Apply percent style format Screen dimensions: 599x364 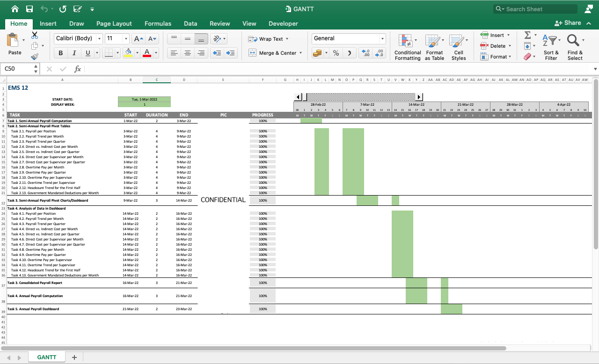(x=336, y=53)
